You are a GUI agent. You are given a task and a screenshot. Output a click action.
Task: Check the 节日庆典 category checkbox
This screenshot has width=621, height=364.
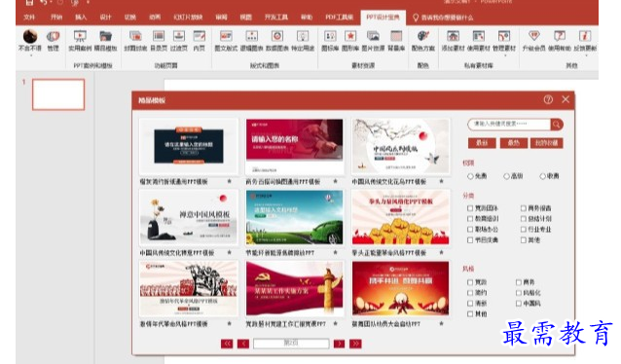[470, 240]
